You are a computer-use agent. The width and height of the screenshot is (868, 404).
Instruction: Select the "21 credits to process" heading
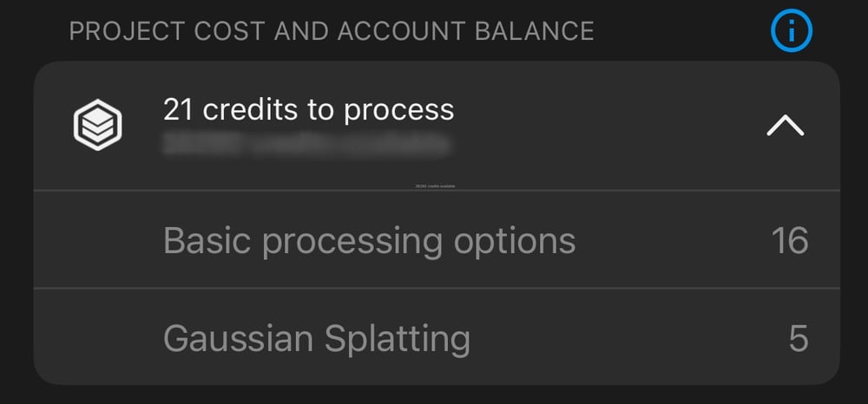(308, 110)
